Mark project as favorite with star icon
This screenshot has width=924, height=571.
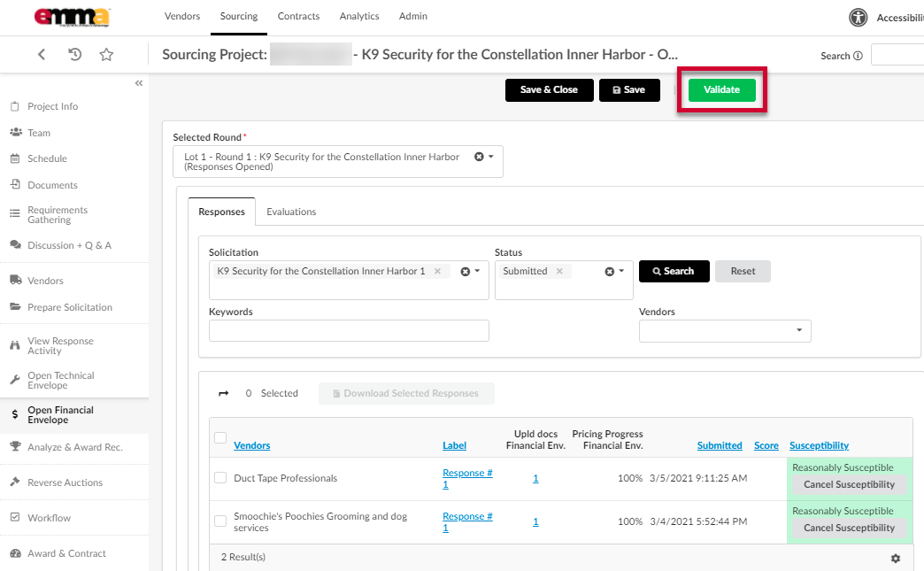pos(106,55)
